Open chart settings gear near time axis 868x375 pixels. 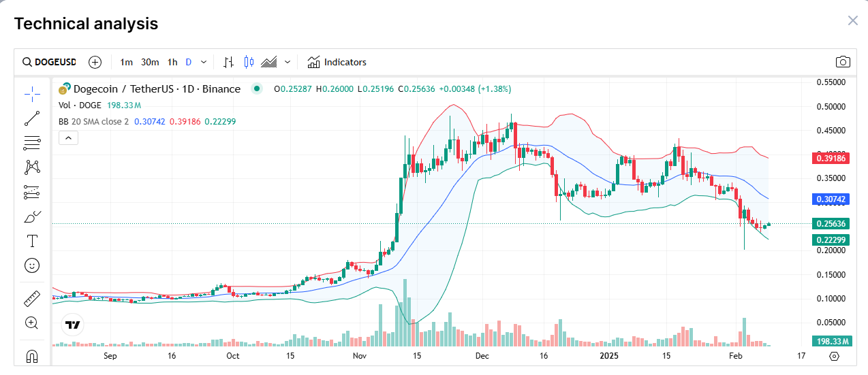[834, 356]
